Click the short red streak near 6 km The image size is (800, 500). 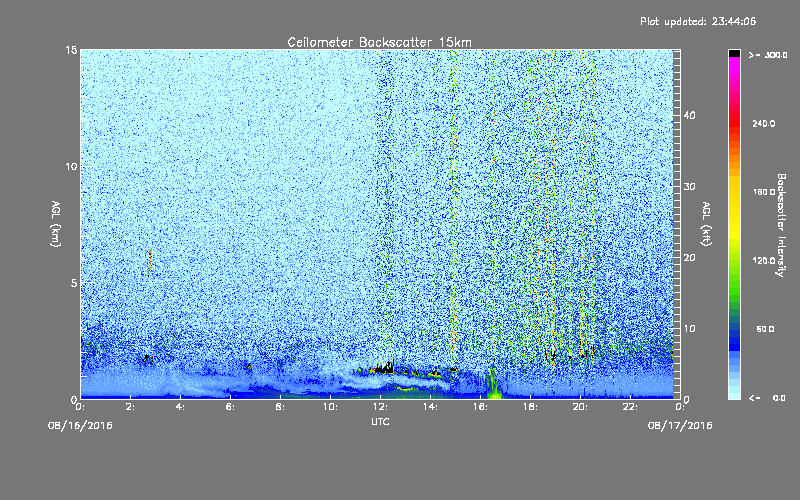coord(149,262)
